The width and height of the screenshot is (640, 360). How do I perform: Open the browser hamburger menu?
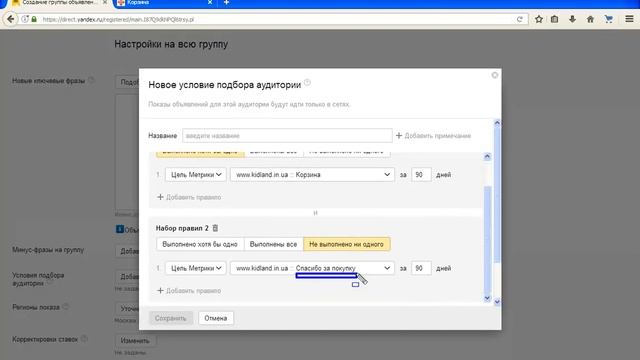coord(629,19)
